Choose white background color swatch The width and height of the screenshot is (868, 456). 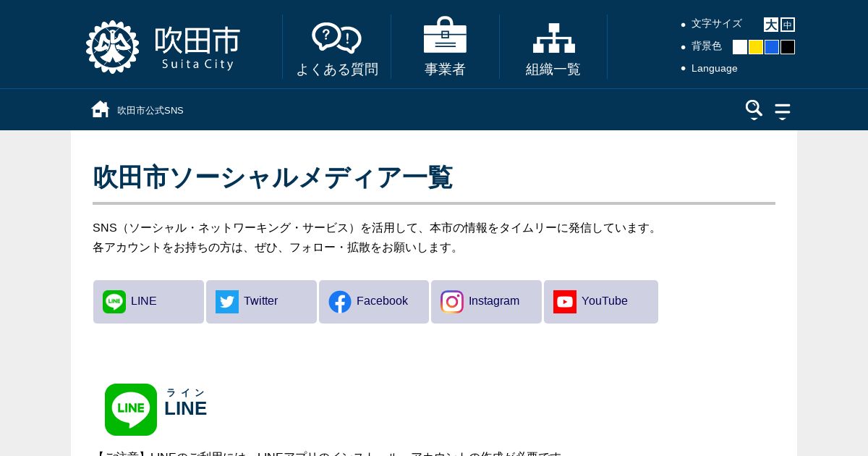pos(740,47)
